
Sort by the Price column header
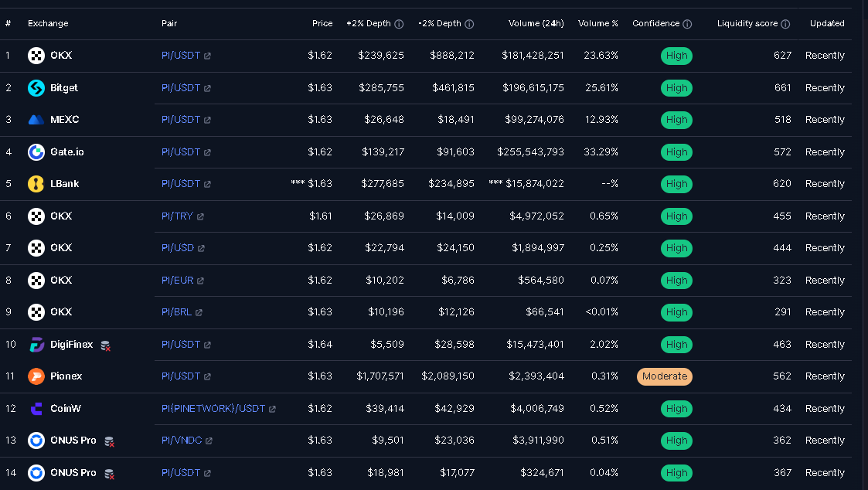click(322, 23)
